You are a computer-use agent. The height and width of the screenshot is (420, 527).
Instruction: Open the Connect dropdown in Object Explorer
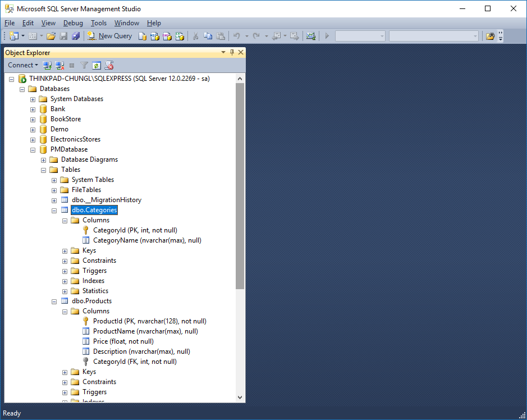pos(23,65)
